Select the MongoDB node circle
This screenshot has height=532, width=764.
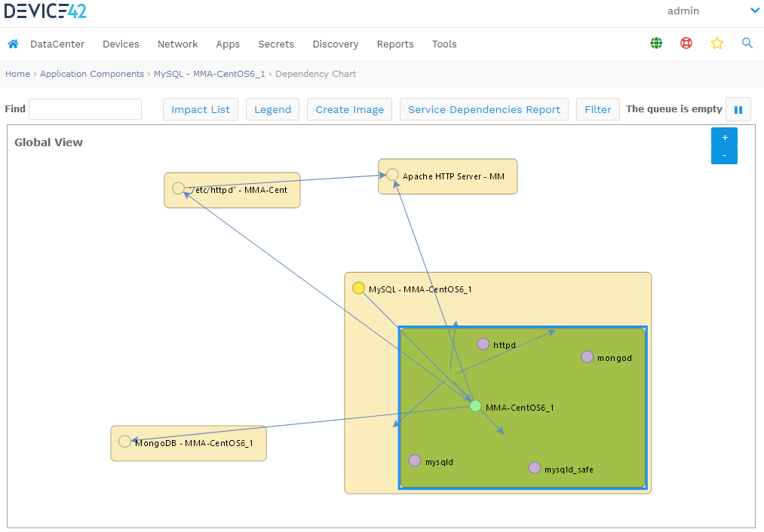coord(124,442)
